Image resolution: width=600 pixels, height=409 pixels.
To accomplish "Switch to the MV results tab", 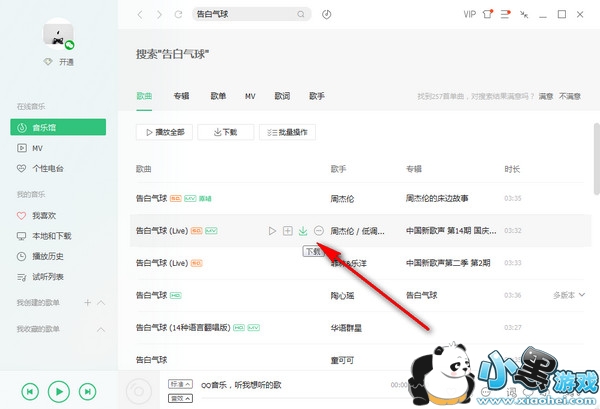I will 250,96.
